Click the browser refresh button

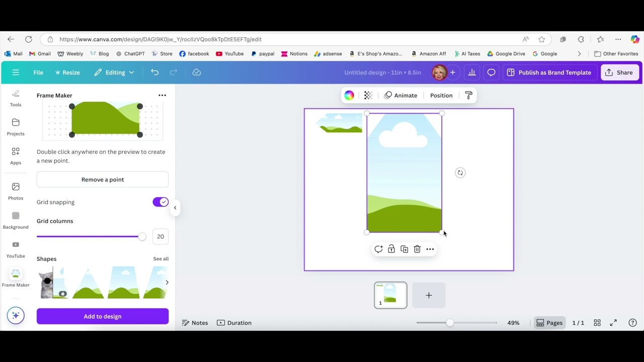29,39
